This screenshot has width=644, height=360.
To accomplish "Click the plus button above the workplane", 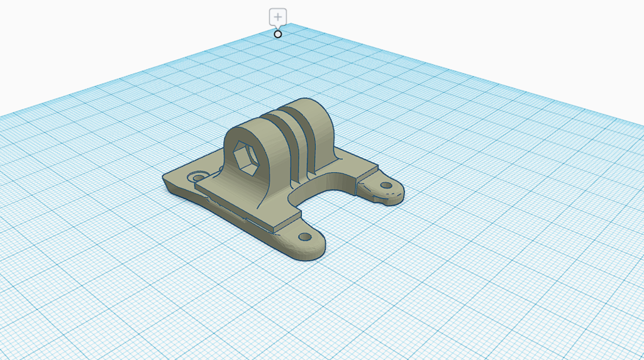I will pyautogui.click(x=278, y=16).
